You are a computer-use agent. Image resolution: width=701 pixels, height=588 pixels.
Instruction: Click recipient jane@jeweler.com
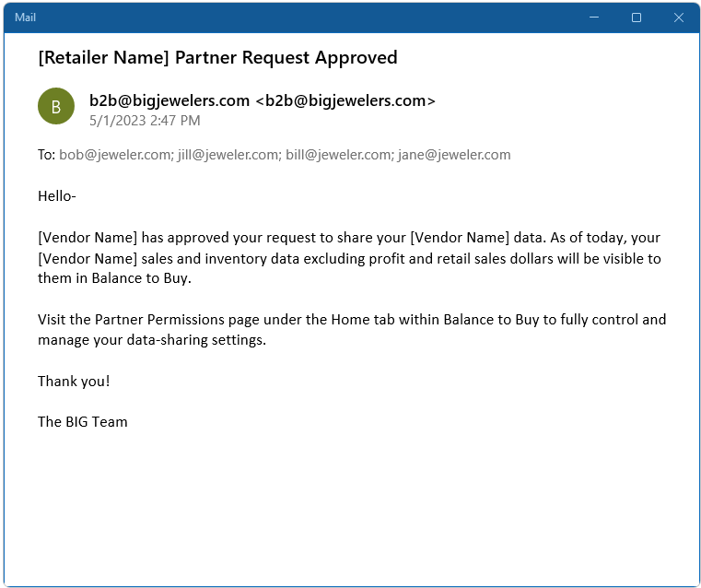point(454,155)
